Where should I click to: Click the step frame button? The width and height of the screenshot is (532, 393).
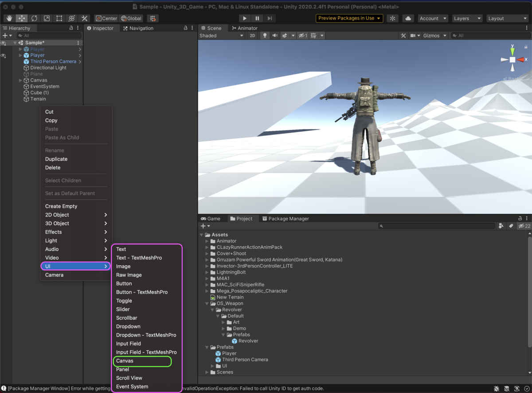click(270, 18)
